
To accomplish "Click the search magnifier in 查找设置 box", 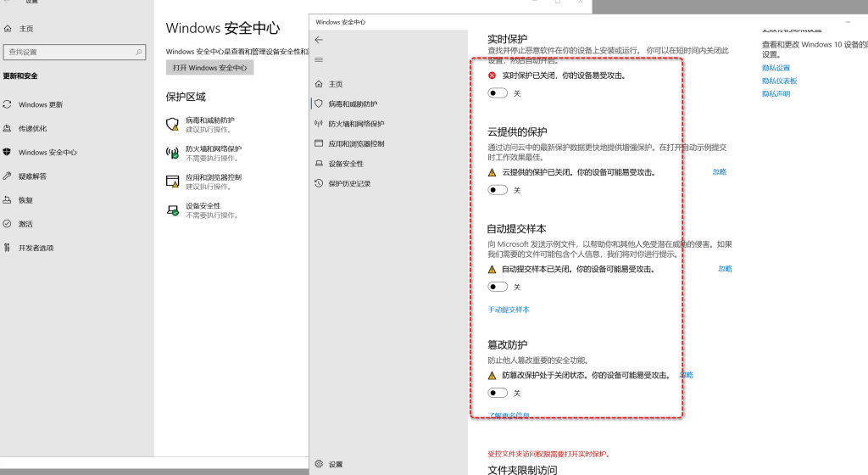I will (138, 52).
